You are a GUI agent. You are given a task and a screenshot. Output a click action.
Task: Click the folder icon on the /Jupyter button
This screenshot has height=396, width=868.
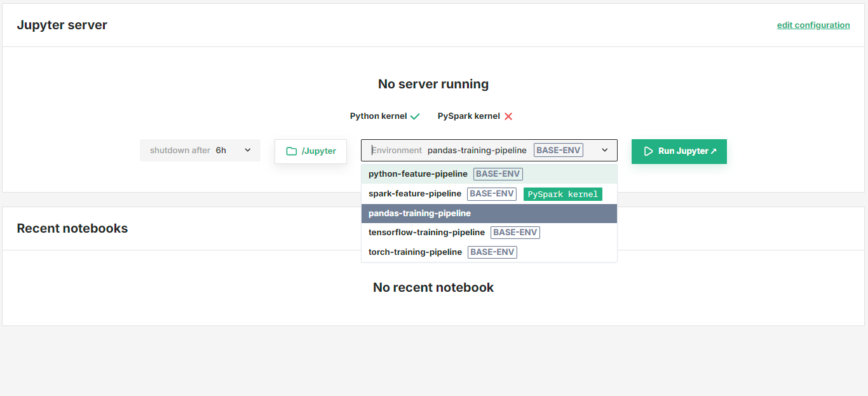click(291, 151)
